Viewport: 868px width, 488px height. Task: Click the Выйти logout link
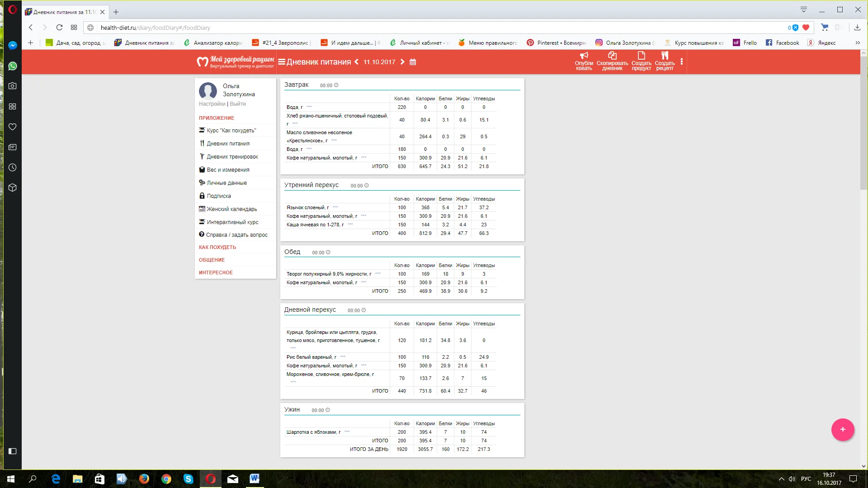238,104
